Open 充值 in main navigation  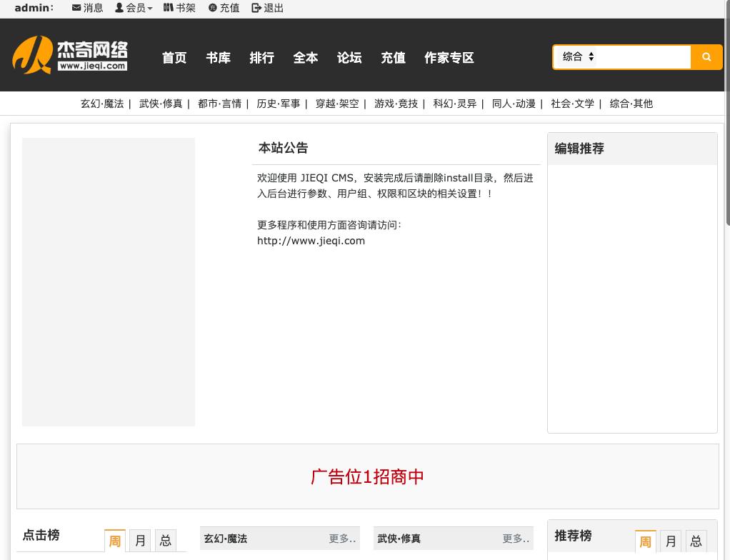(393, 58)
